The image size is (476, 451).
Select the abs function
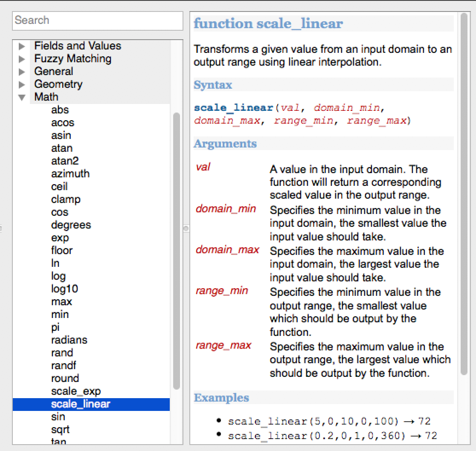tap(60, 110)
